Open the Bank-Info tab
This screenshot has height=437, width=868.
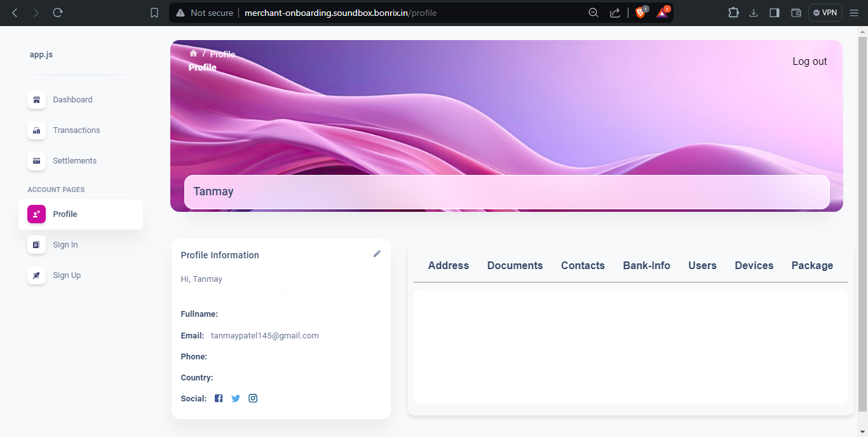(646, 265)
